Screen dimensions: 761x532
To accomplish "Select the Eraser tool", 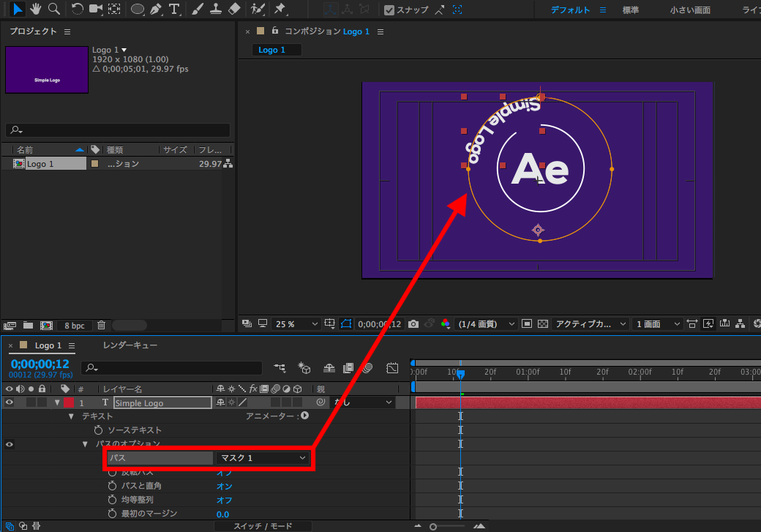I will [234, 10].
